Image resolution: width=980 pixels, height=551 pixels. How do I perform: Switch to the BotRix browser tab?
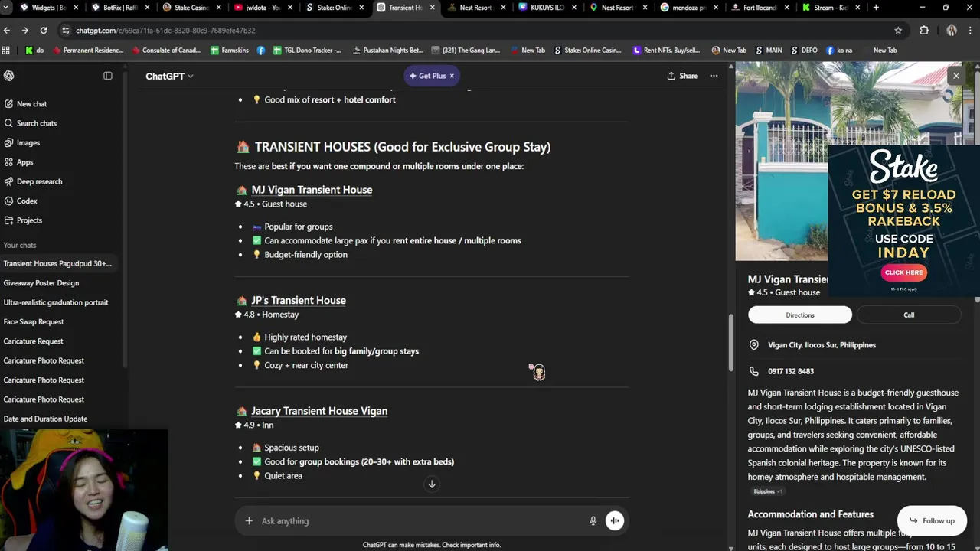119,8
